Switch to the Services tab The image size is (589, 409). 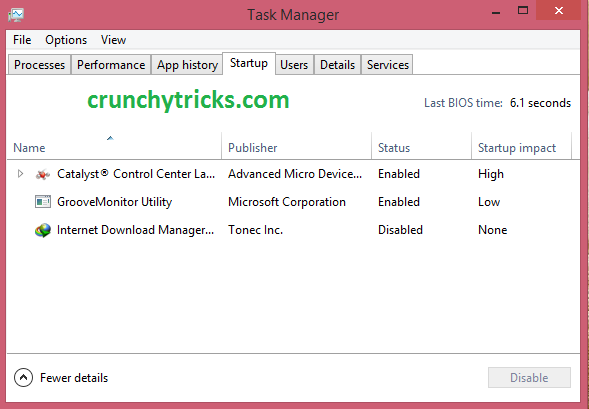(388, 65)
